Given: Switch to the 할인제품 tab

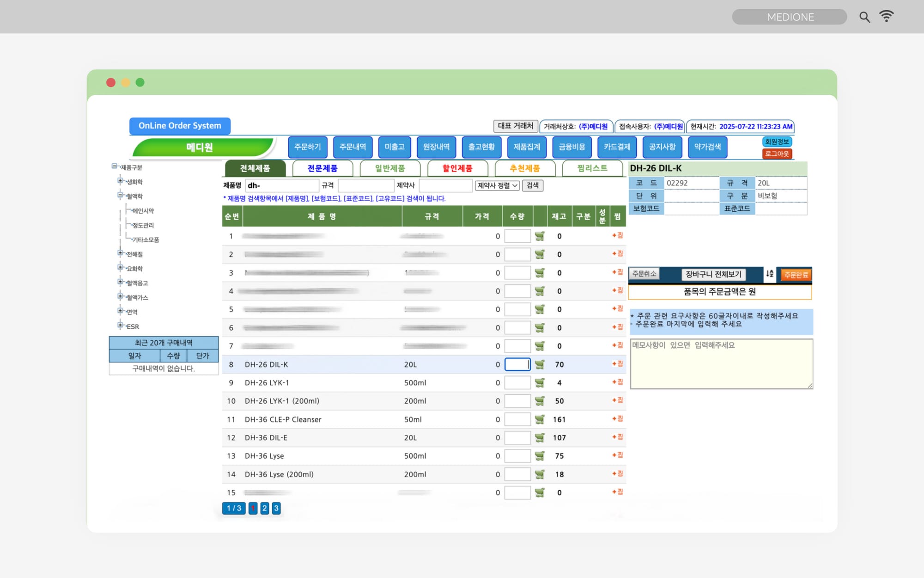Looking at the screenshot, I should (457, 168).
